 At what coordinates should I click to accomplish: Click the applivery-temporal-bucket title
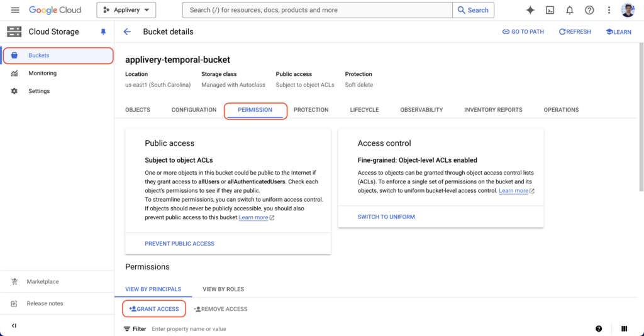click(177, 60)
